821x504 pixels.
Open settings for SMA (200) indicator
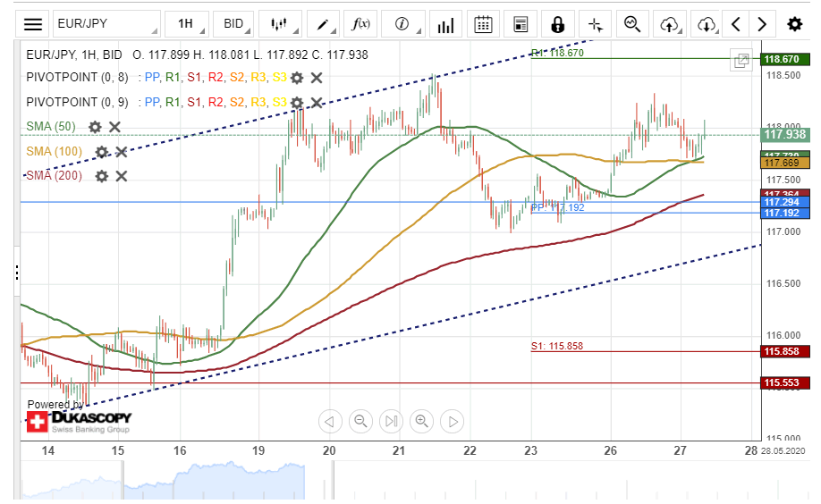102,176
